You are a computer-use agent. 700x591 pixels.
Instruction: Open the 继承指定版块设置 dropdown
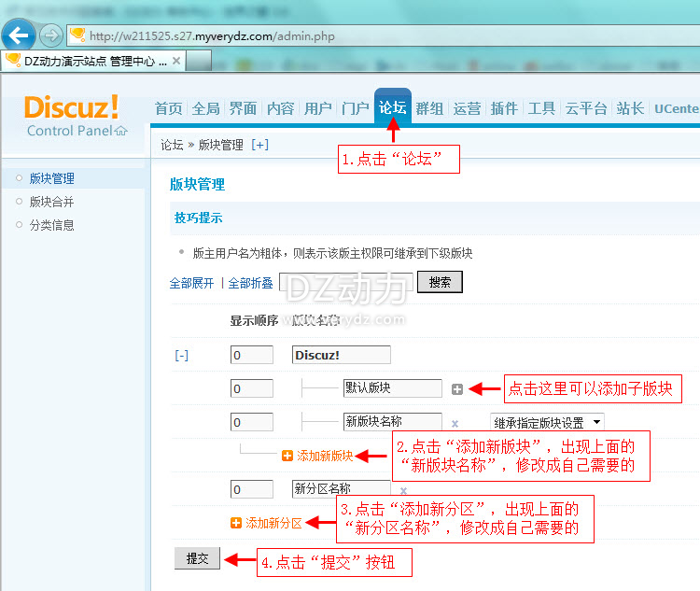tap(547, 422)
